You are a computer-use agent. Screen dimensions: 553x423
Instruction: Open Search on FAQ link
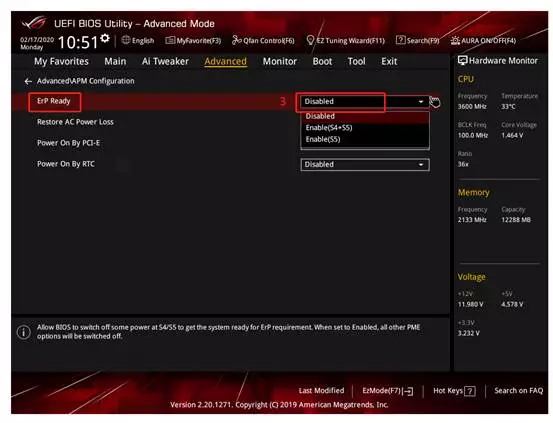tap(518, 391)
